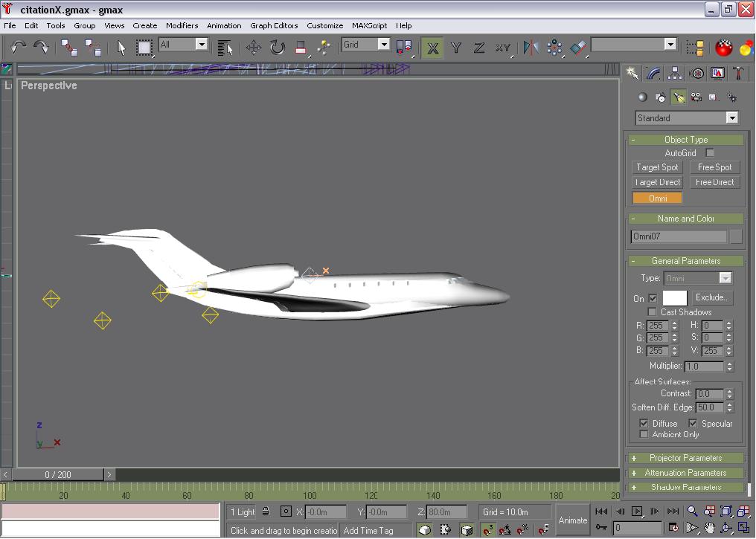Viewport: 756px width, 539px height.
Task: Click the Exclude button
Action: point(711,297)
